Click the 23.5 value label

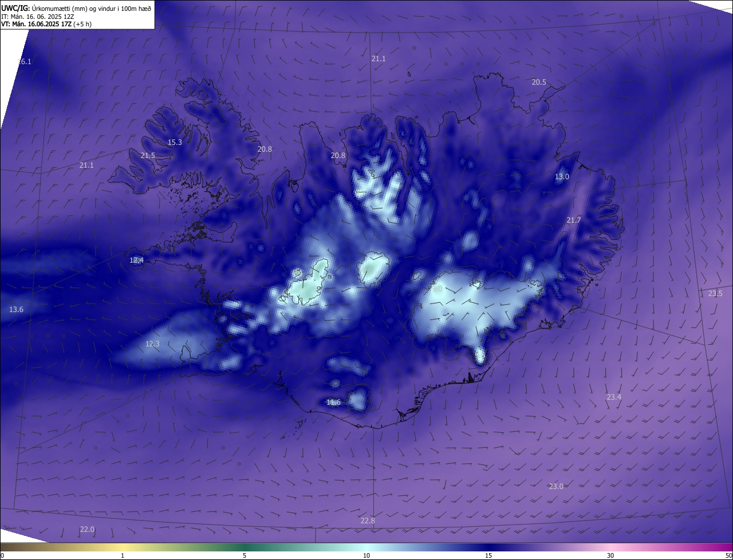point(715,294)
